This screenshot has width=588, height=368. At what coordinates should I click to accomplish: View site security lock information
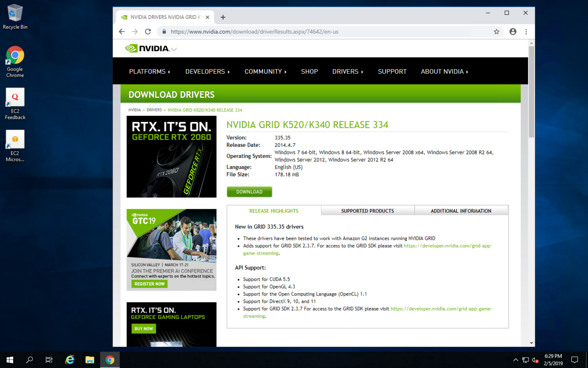click(164, 32)
